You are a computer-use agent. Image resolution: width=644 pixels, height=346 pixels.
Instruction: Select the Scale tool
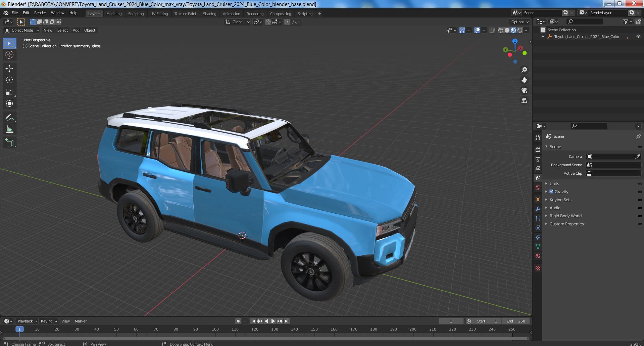pos(9,92)
